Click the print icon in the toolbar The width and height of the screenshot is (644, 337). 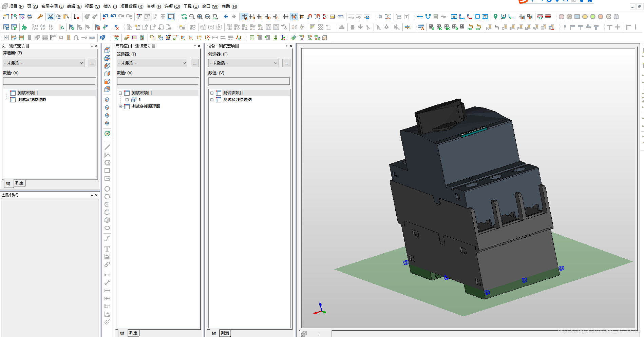(x=30, y=17)
